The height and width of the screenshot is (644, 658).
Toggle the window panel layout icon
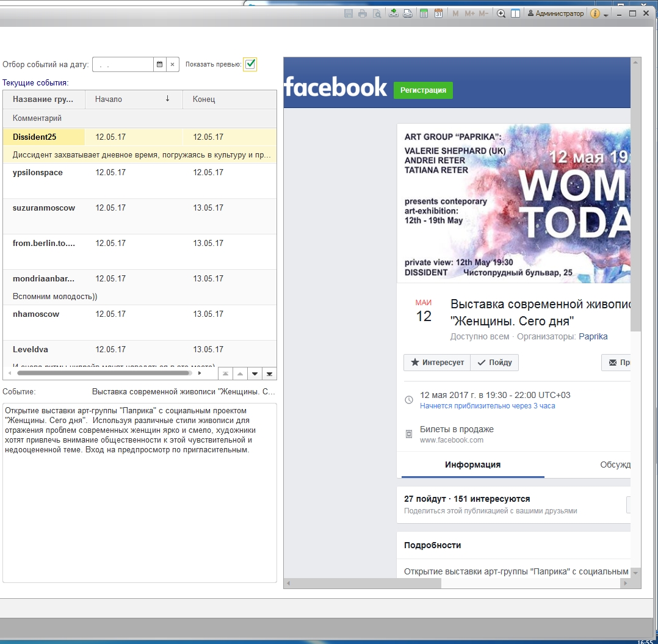click(516, 13)
